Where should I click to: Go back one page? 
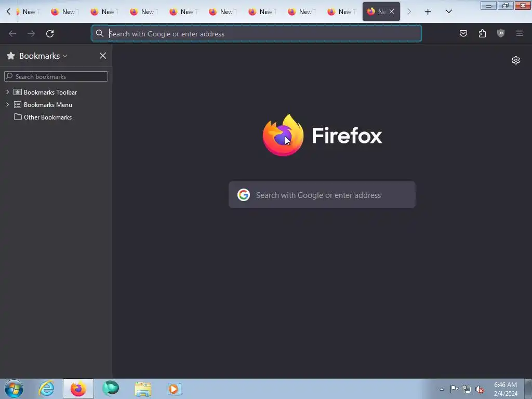[12, 34]
